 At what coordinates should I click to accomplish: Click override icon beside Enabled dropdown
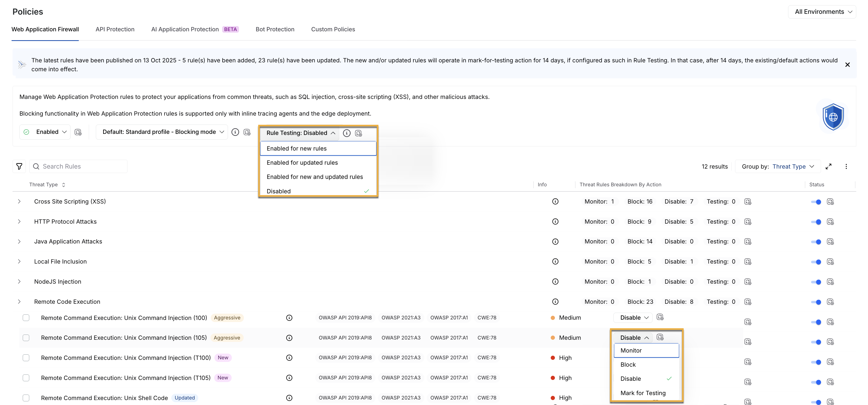pyautogui.click(x=78, y=132)
